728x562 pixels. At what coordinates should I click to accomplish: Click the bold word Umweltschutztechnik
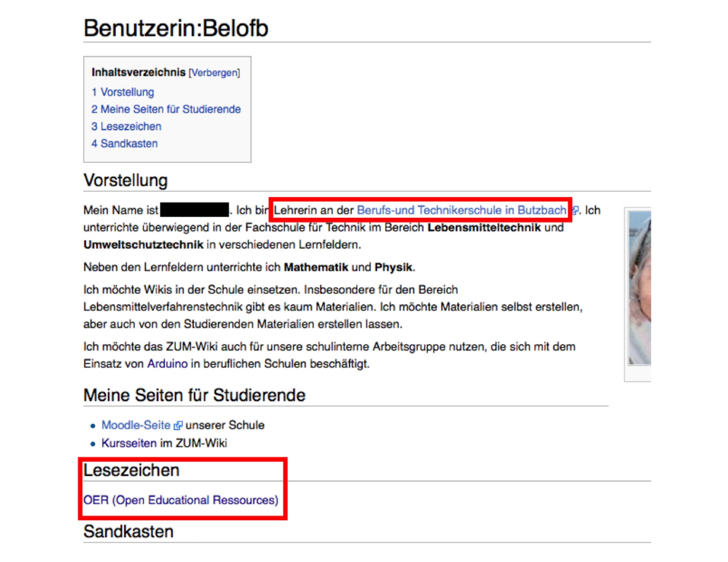[143, 245]
